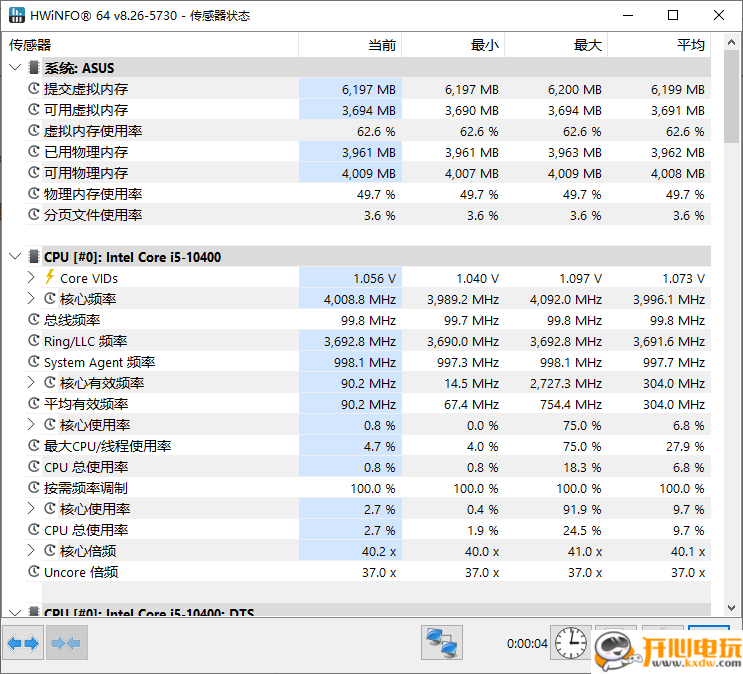Select the 提交虚拟内存 row label
Viewport: 743px width, 674px height.
coord(86,89)
